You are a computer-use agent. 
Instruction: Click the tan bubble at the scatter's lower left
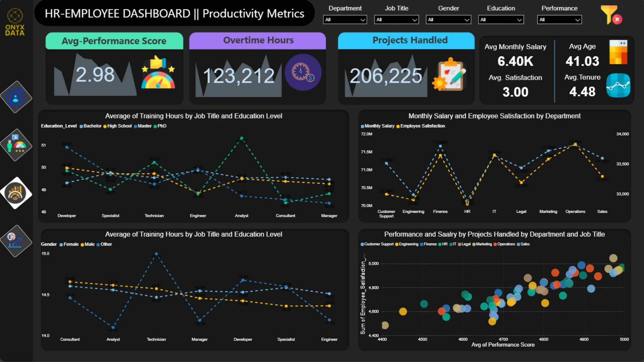pyautogui.click(x=385, y=325)
